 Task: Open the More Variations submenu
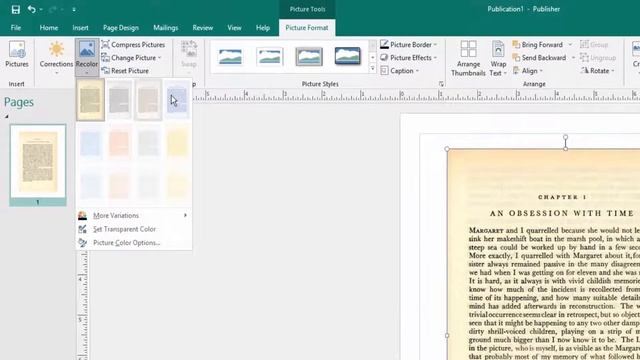click(133, 215)
